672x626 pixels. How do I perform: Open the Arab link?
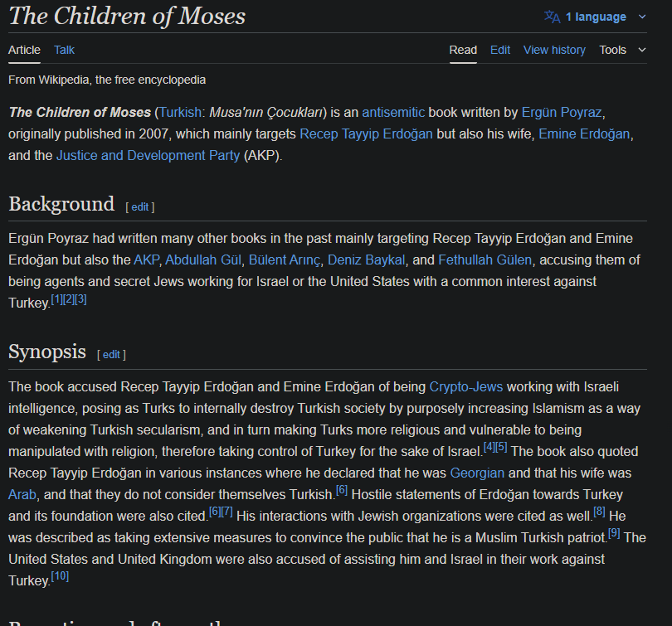point(22,494)
